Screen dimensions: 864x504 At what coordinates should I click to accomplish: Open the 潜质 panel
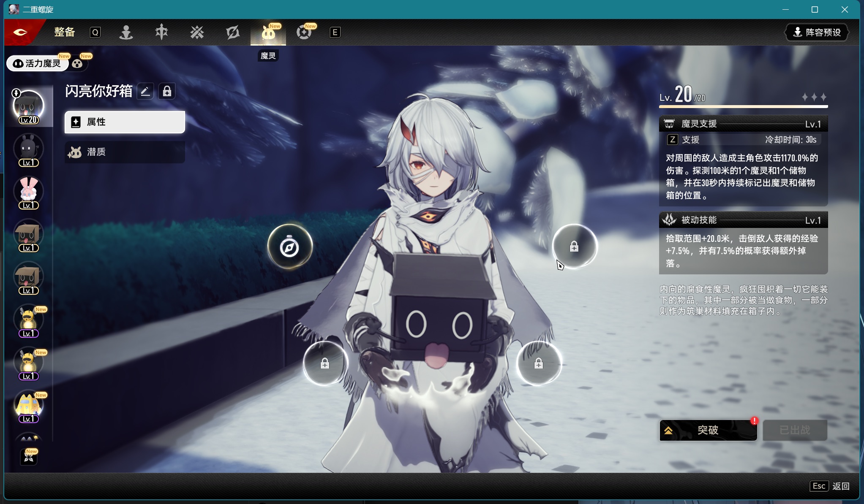point(125,152)
